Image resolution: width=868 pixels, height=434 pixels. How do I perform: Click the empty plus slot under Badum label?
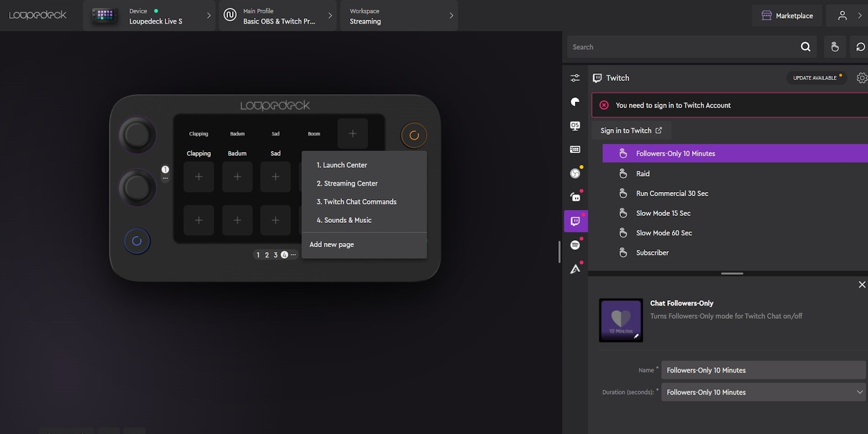[x=237, y=176]
